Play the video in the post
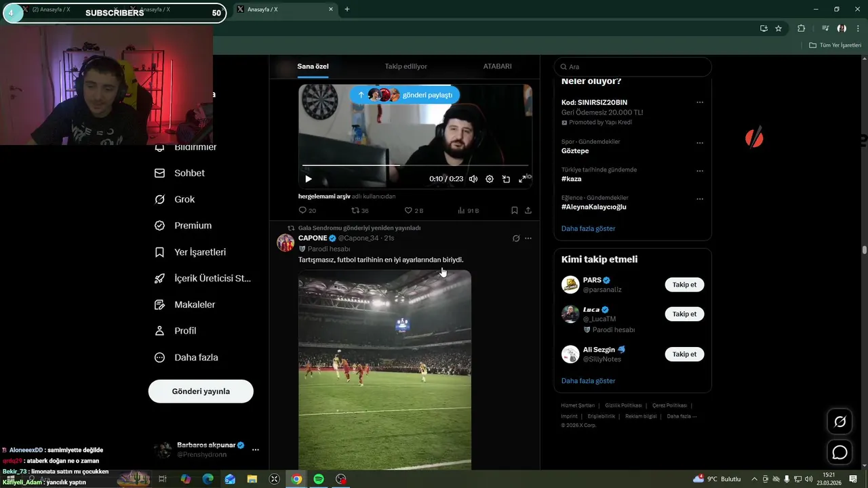Screen dimensions: 868x488 [x=309, y=179]
